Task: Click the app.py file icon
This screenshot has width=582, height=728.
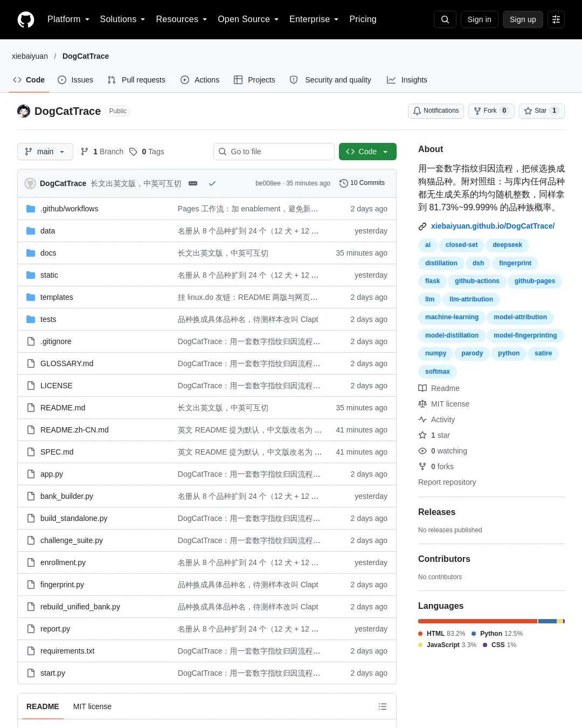Action: 31,474
